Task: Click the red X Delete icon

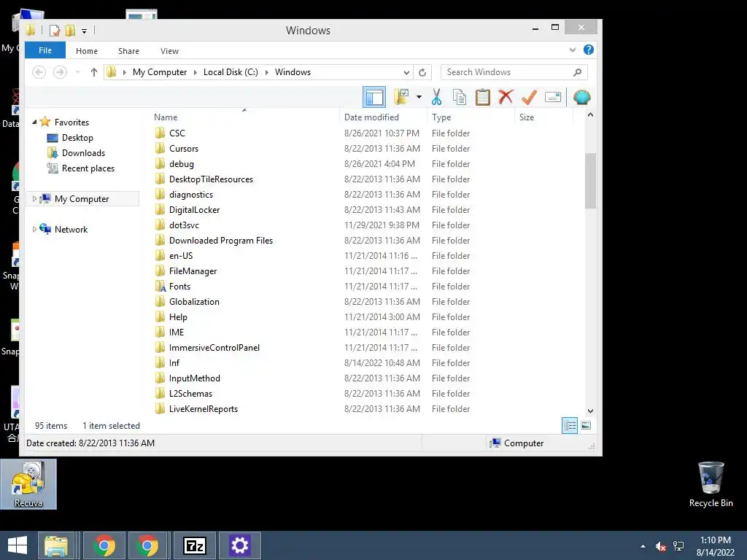Action: click(x=506, y=97)
